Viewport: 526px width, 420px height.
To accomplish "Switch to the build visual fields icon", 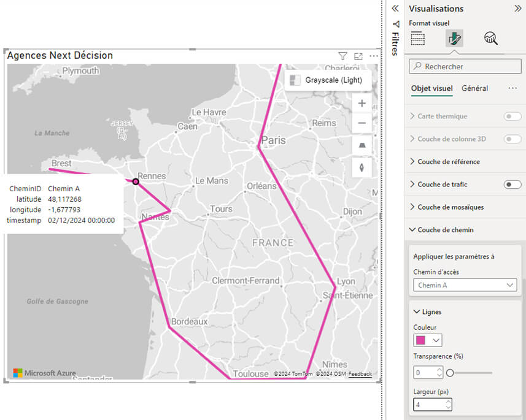I will (x=418, y=38).
